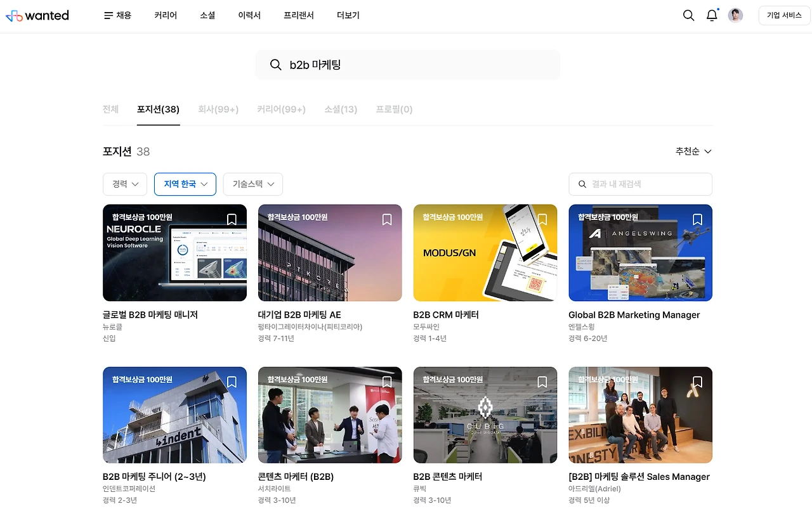This screenshot has height=516, width=812.
Task: Click the 엔젤스윙 company name
Action: click(581, 327)
